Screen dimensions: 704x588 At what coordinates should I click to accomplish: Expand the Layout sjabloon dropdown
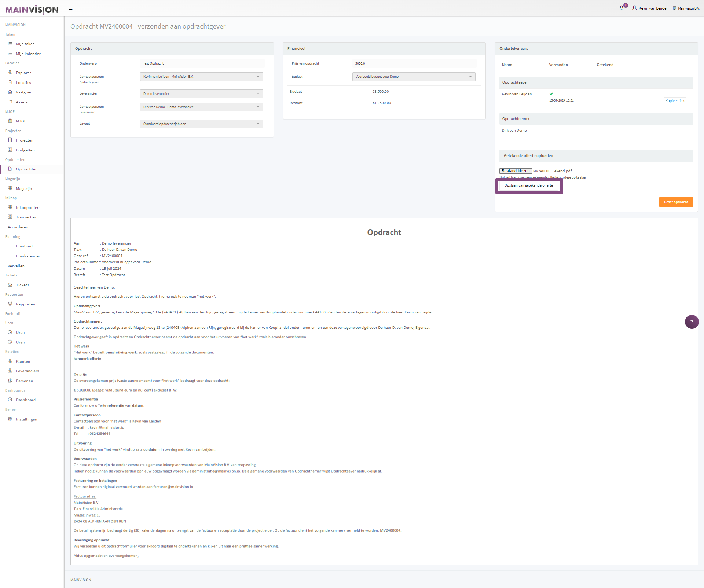201,124
